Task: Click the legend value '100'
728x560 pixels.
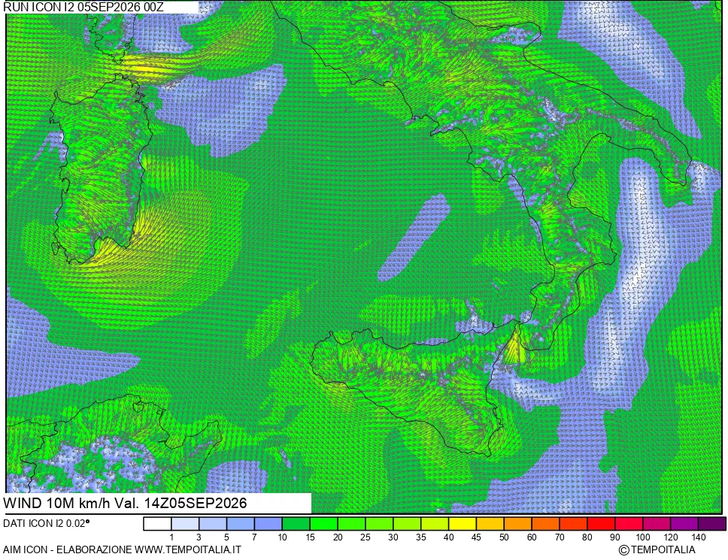Action: pyautogui.click(x=643, y=537)
